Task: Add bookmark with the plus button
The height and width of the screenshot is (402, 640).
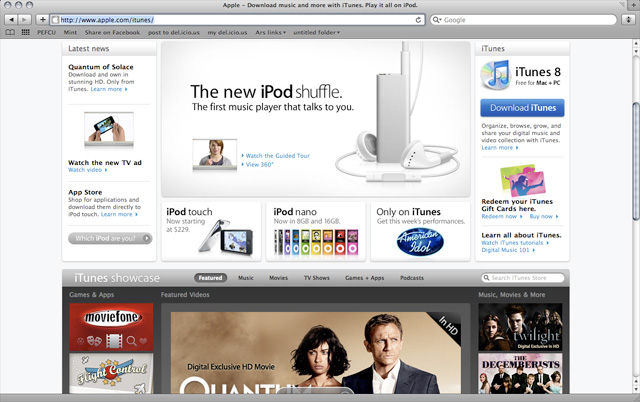Action: [x=42, y=20]
